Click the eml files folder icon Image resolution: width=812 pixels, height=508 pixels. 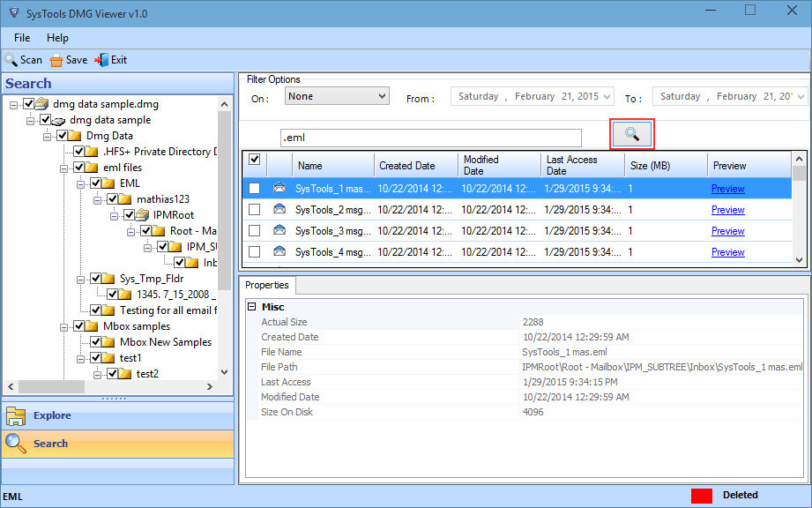[92, 168]
